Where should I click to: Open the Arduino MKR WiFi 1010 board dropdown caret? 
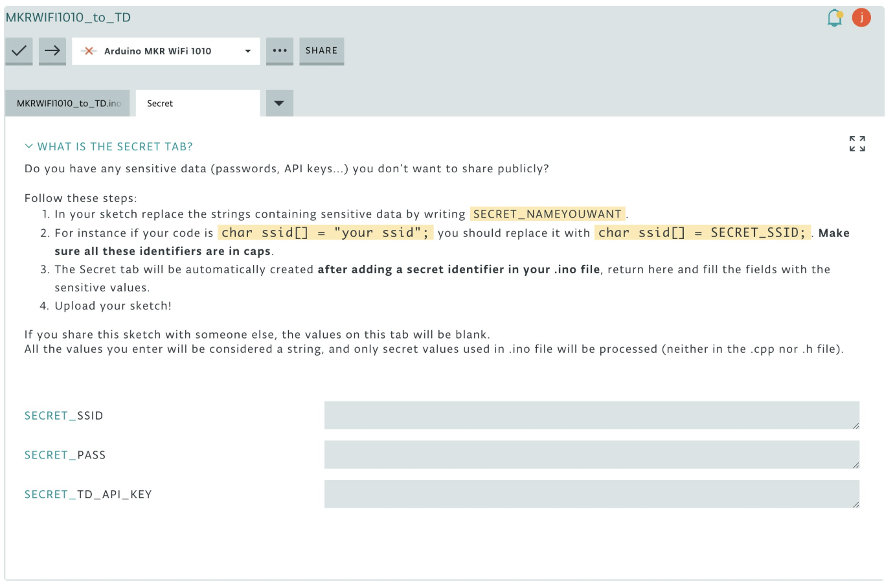247,51
